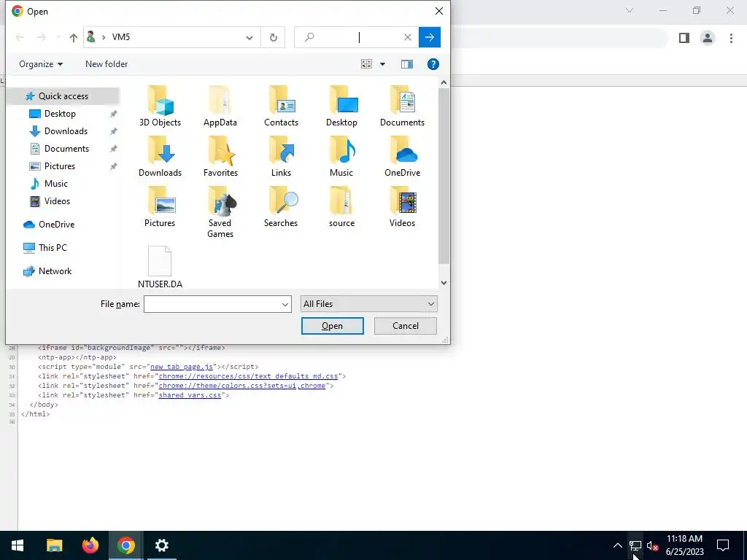Click the Forward navigation arrow
The image size is (747, 560).
click(42, 37)
